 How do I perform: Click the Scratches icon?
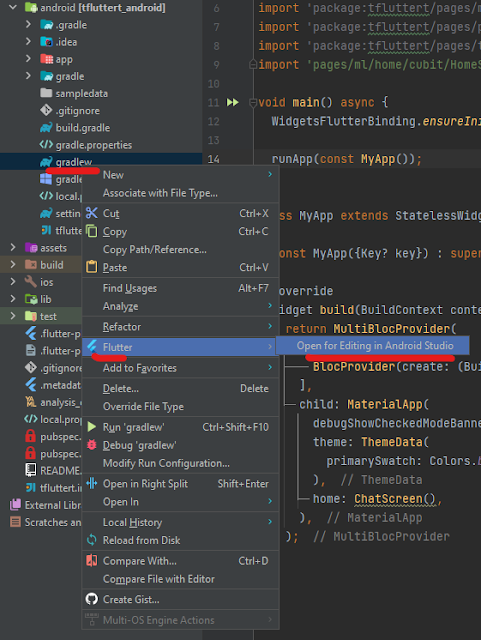click(x=15, y=522)
